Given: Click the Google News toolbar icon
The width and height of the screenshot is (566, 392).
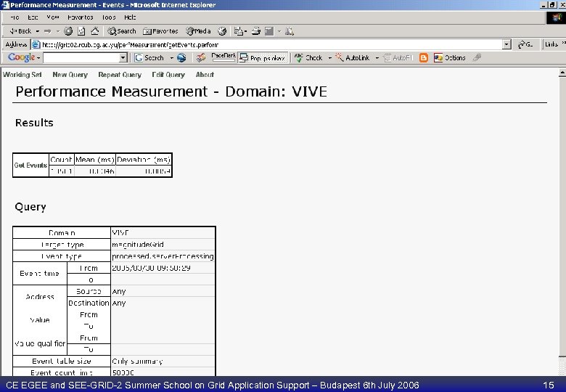Looking at the screenshot, I should click(x=201, y=58).
